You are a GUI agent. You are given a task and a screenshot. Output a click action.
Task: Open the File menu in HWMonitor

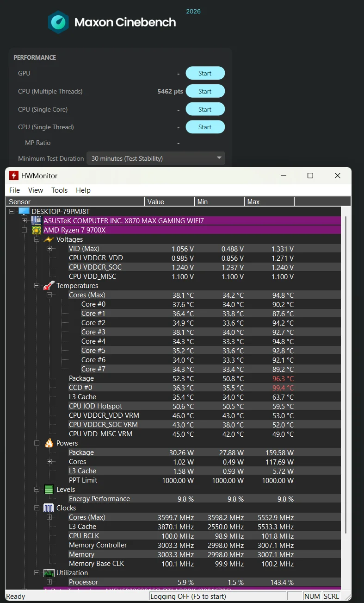pos(15,190)
